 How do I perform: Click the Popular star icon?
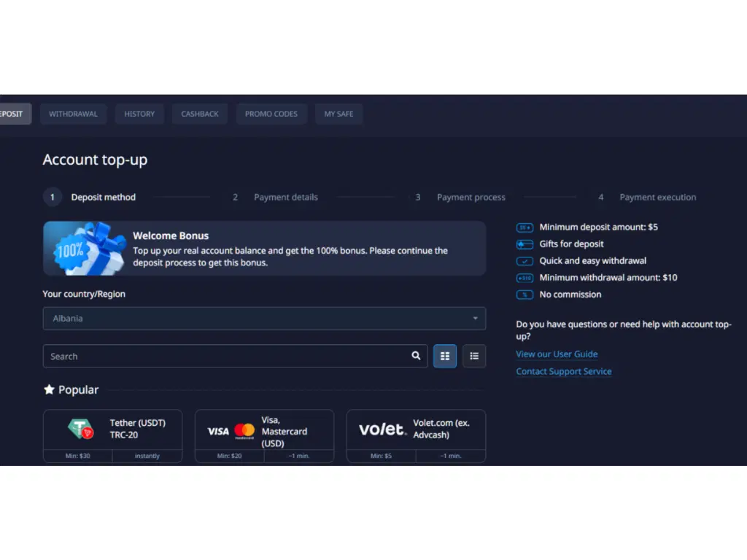pos(49,389)
